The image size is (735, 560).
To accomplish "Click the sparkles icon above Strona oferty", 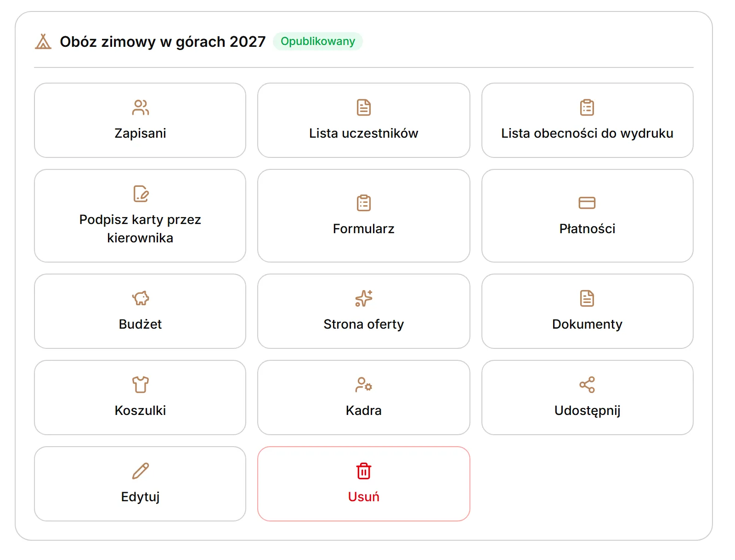I will pos(364,298).
